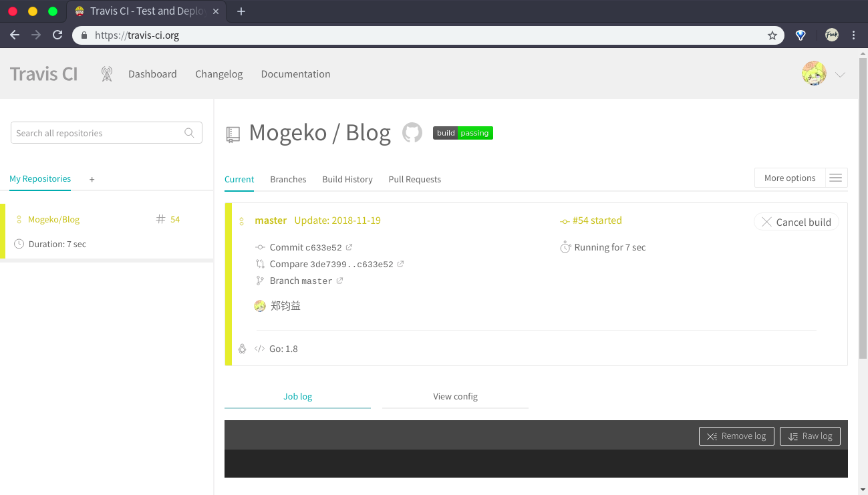This screenshot has width=868, height=495.
Task: Open external link icon next to Branch master
Action: (339, 281)
